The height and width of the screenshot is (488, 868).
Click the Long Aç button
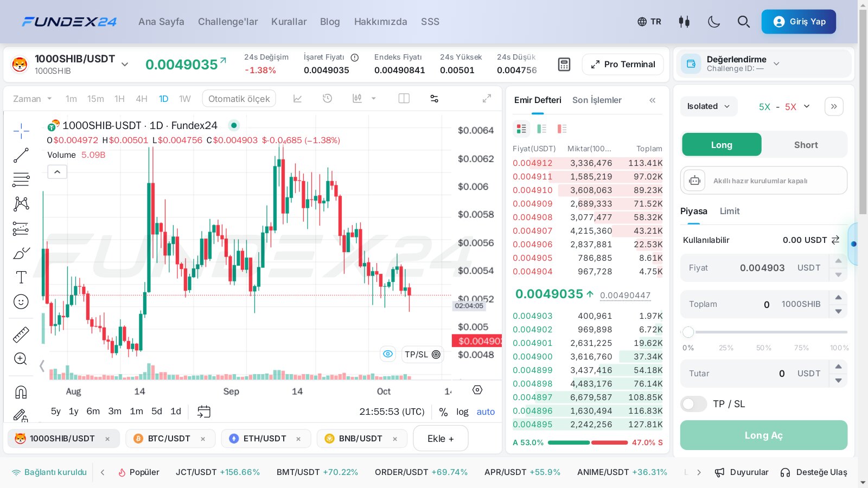click(764, 435)
